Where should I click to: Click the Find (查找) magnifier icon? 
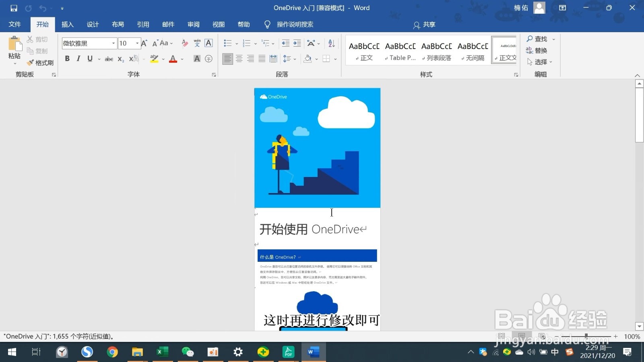pos(530,39)
